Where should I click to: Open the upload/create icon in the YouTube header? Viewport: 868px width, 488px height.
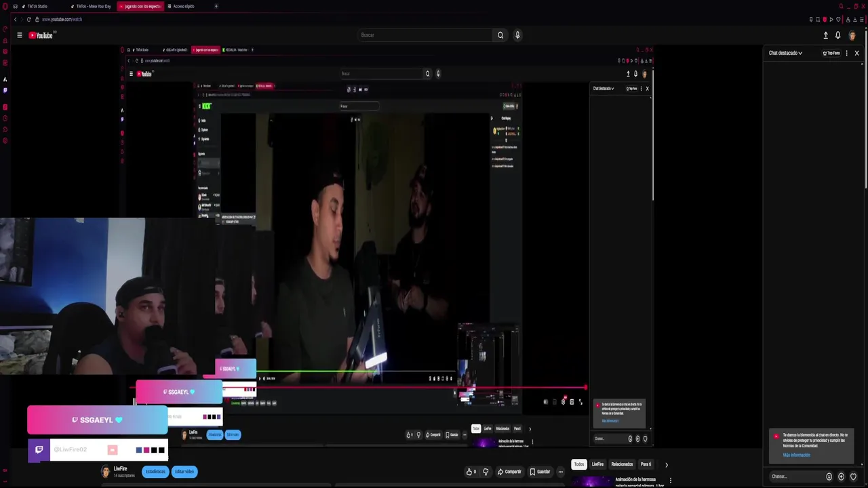tap(825, 35)
